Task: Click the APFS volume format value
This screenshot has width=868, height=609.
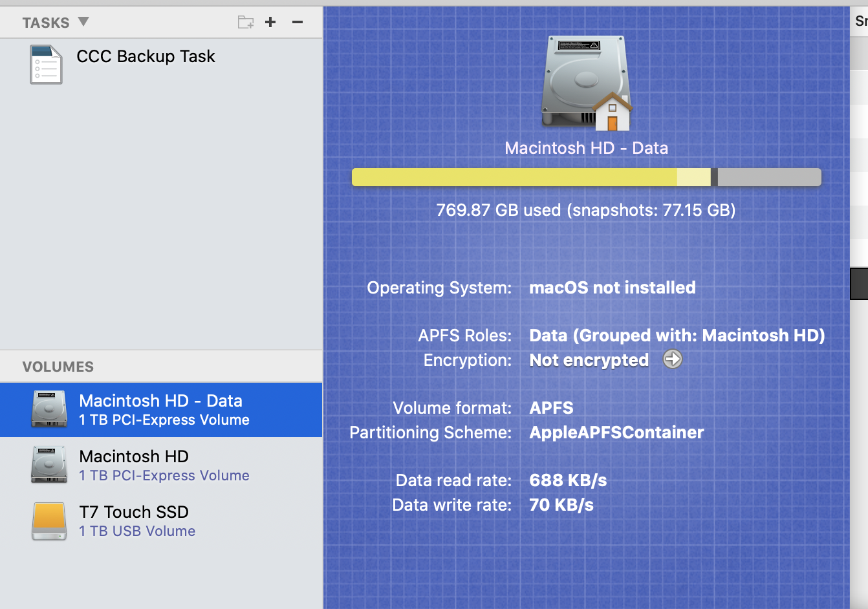Action: coord(551,408)
